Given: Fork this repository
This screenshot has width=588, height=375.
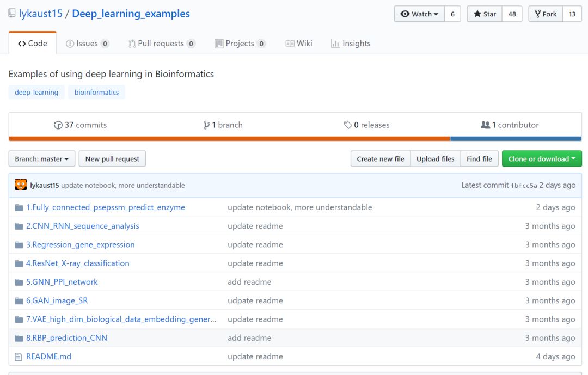Looking at the screenshot, I should coord(546,14).
